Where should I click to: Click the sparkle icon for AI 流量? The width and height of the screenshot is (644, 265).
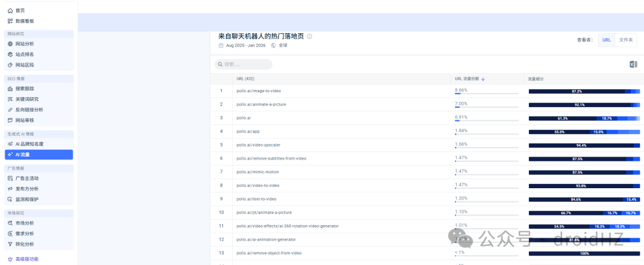(x=10, y=155)
